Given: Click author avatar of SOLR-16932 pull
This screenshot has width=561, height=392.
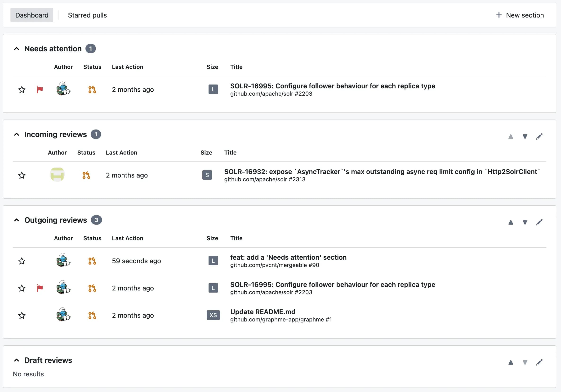Looking at the screenshot, I should pos(57,174).
